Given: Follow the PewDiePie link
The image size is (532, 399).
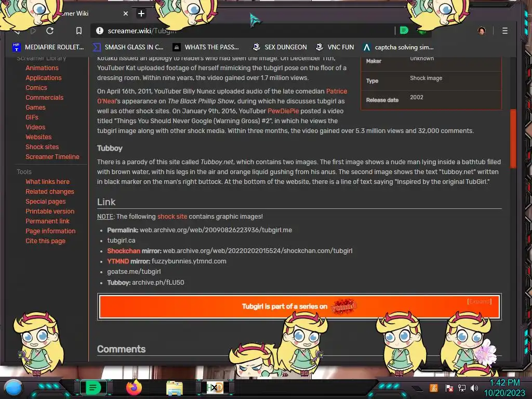Looking at the screenshot, I should point(283,111).
